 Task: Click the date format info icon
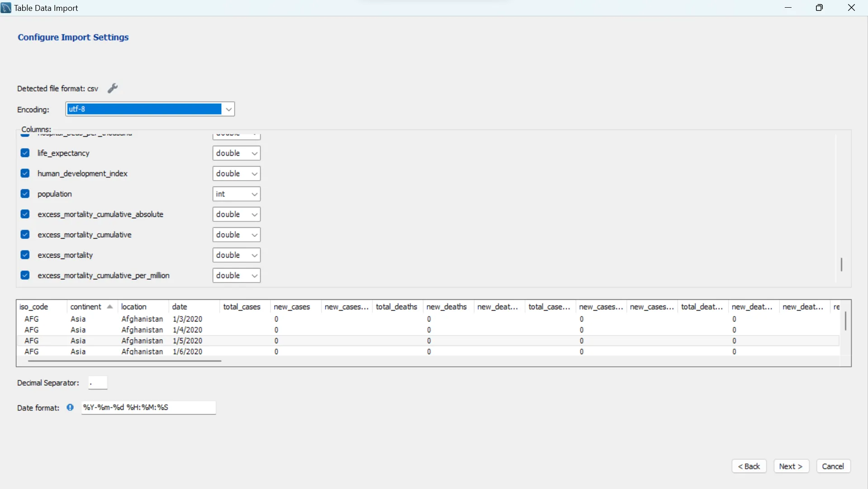pyautogui.click(x=70, y=407)
